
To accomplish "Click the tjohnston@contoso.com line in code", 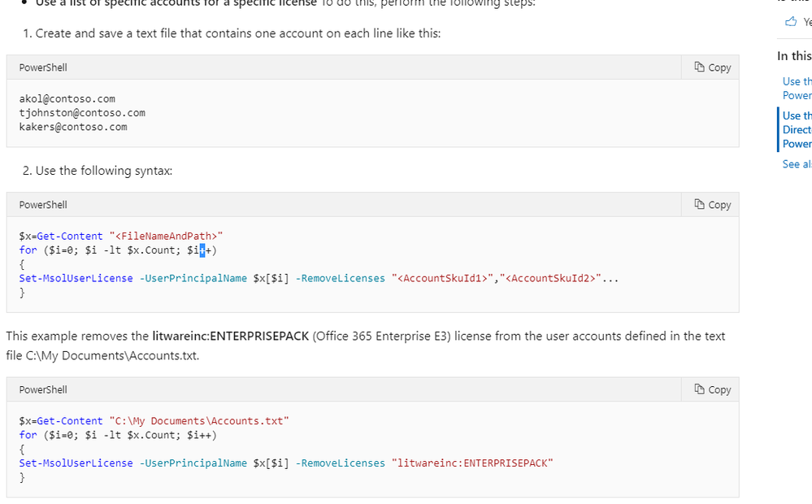I will coord(82,113).
